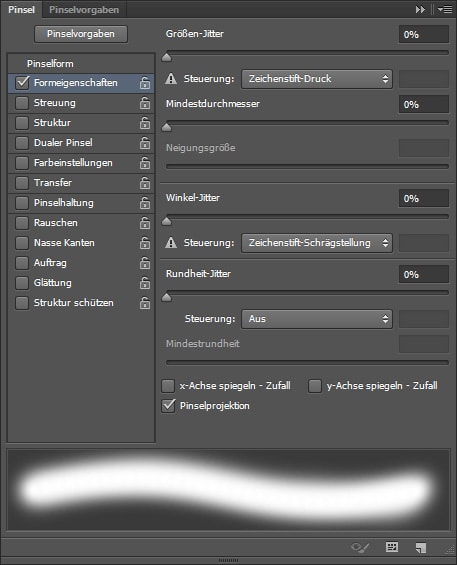Check the Struktur schützen option

point(22,303)
